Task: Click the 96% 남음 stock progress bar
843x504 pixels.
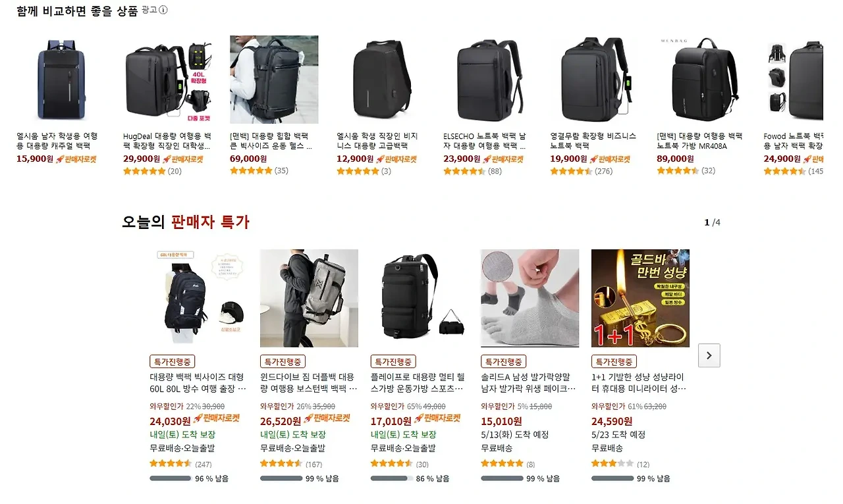Action: click(170, 478)
